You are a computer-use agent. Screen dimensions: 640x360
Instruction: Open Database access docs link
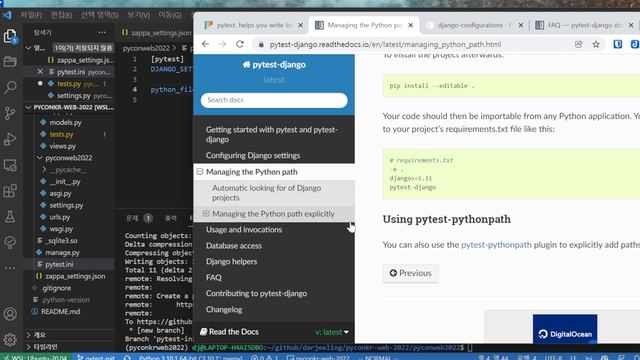coord(233,246)
